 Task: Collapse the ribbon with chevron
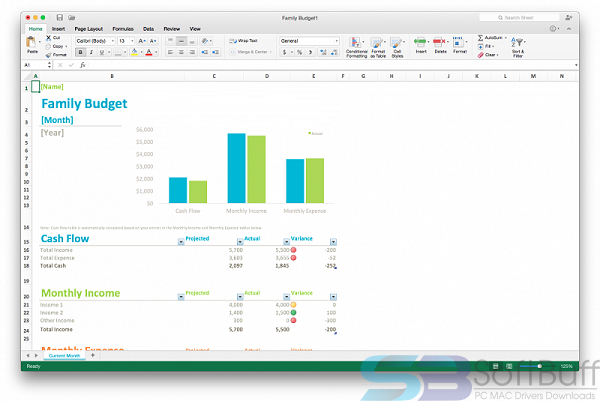point(569,29)
